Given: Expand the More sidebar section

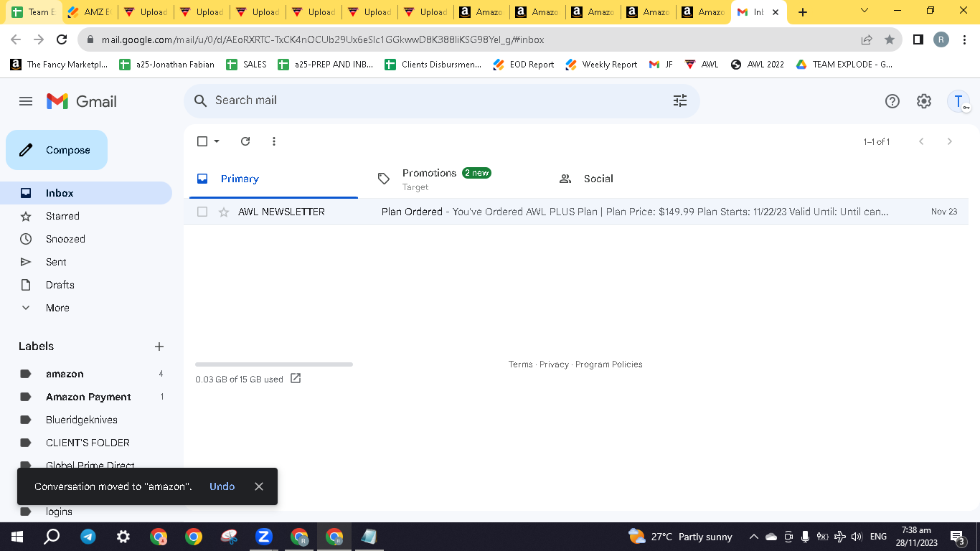Looking at the screenshot, I should [x=57, y=308].
